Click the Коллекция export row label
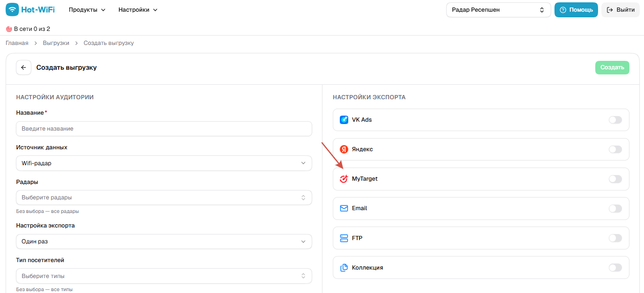 coord(367,268)
